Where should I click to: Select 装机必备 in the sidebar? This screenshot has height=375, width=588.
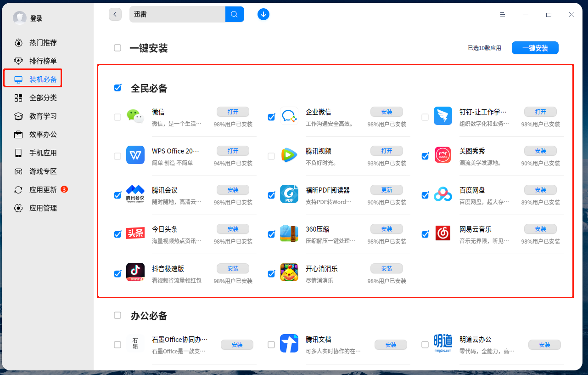pos(36,80)
